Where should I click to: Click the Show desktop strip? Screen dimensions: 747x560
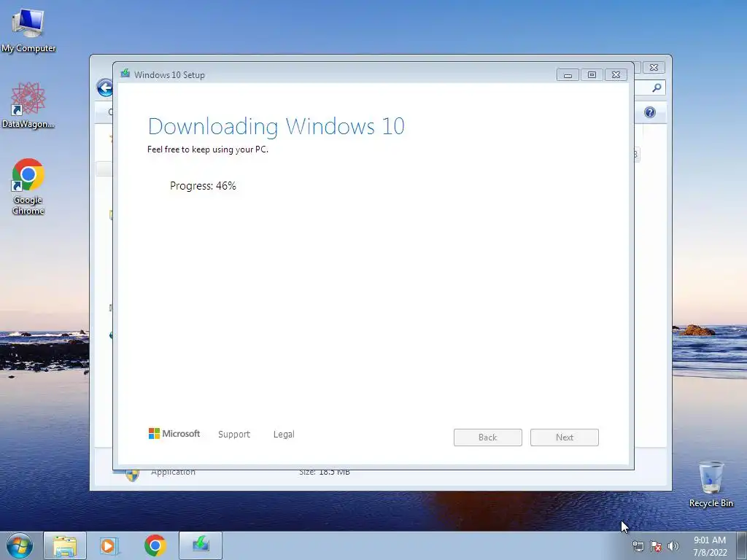pyautogui.click(x=742, y=545)
